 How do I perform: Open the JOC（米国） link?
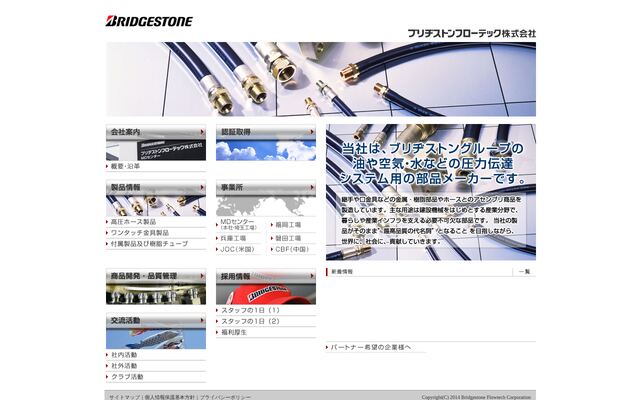[x=237, y=249]
